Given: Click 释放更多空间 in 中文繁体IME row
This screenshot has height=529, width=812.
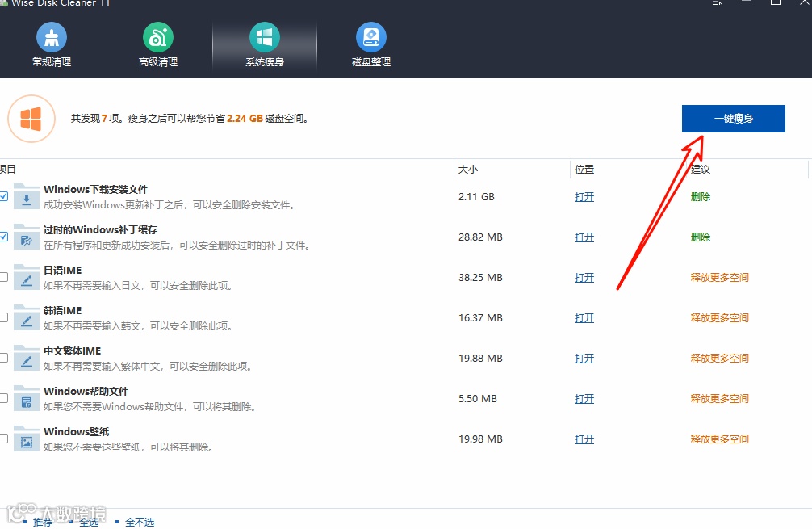Looking at the screenshot, I should tap(720, 359).
